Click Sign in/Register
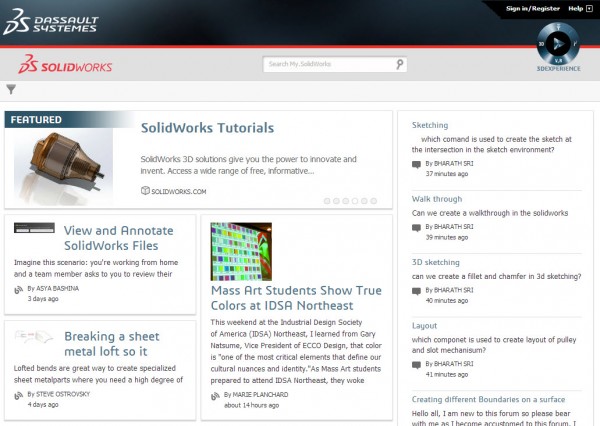Screen dimensions: 600x426 pyautogui.click(x=533, y=8)
